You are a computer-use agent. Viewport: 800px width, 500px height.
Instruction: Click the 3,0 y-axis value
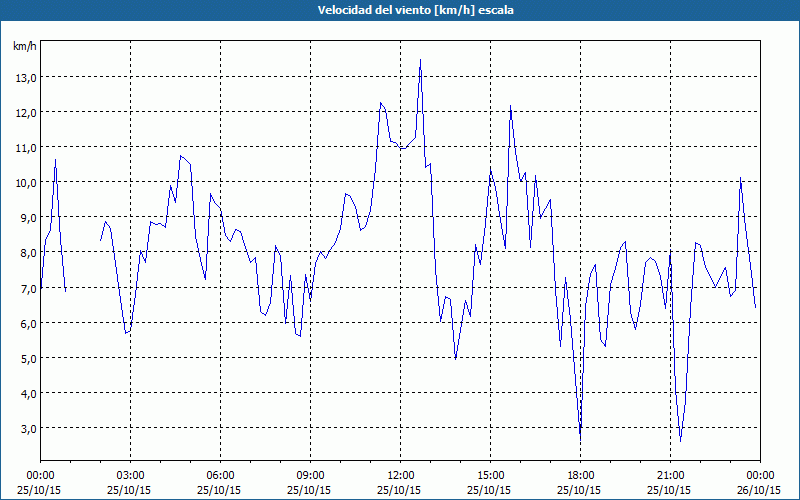click(28, 429)
